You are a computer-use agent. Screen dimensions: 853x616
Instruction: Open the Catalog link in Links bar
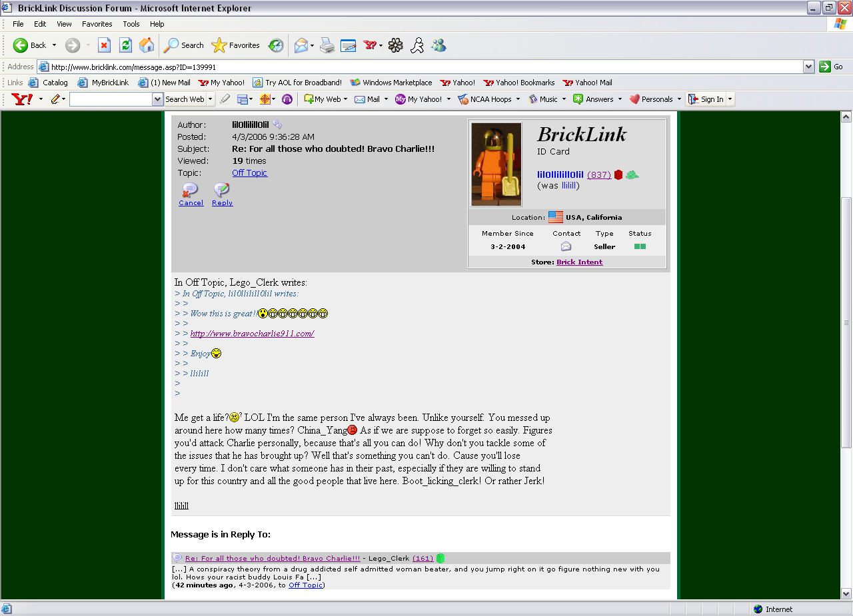tap(48, 83)
